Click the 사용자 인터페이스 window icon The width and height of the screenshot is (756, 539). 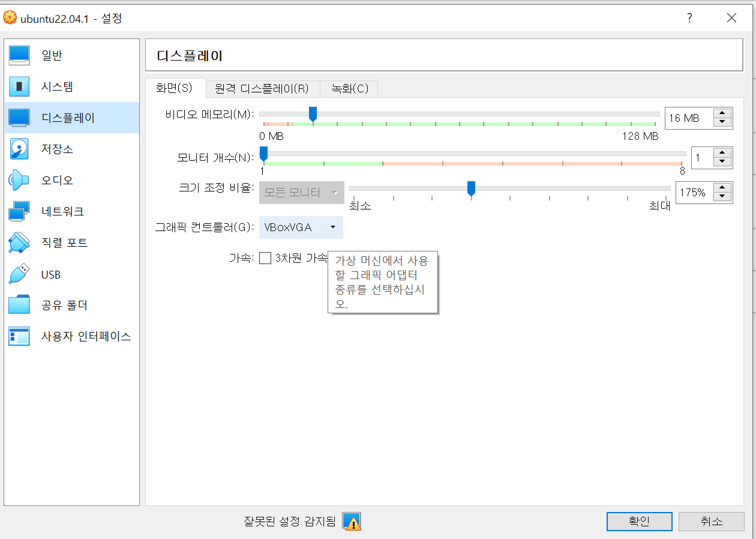pyautogui.click(x=19, y=336)
